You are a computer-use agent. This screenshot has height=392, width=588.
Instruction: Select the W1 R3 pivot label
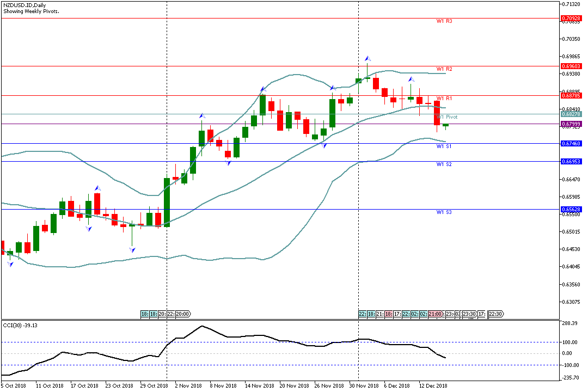click(x=444, y=21)
